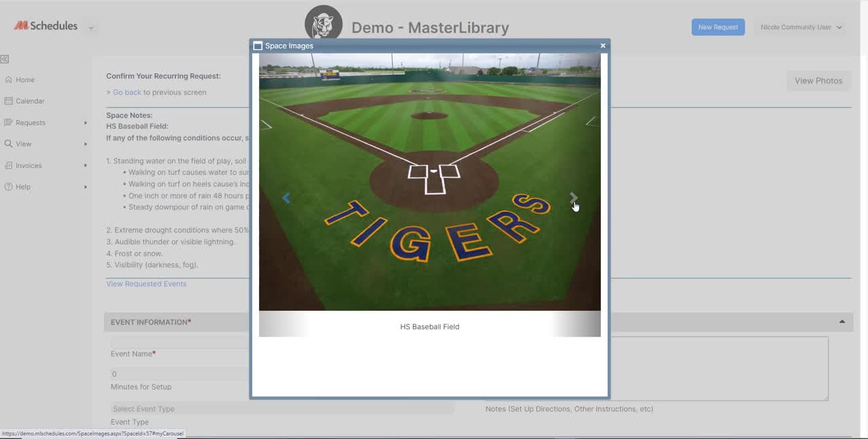Expand the Invoices sidebar submenu
The image size is (868, 439).
tap(85, 165)
